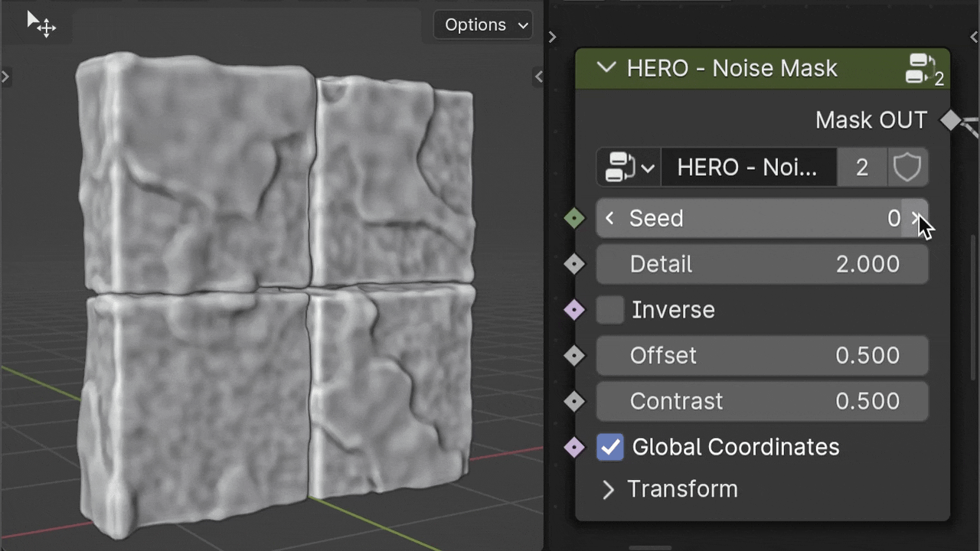Toggle the fake user shield icon
This screenshot has height=551, width=980.
907,168
